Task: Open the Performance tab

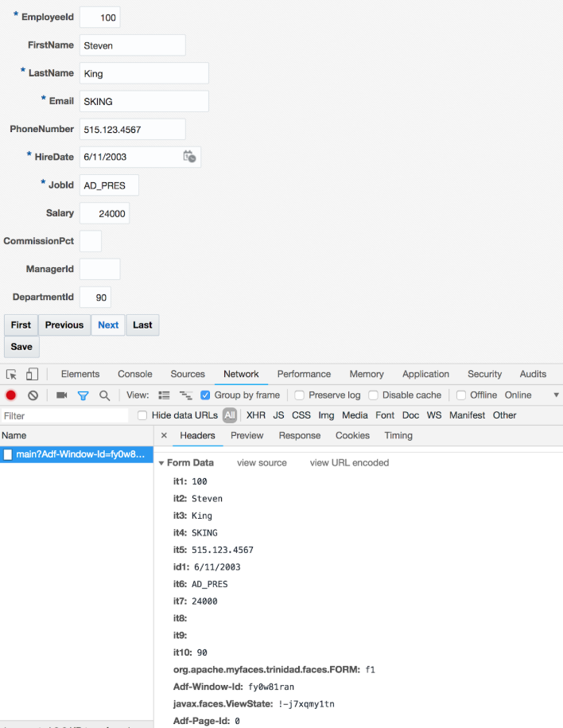Action: coord(304,374)
